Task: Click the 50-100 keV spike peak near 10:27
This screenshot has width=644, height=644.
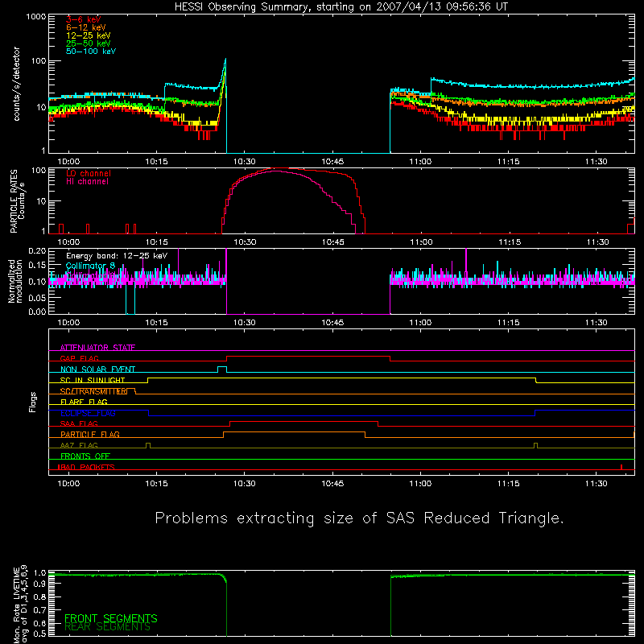Action: pos(225,60)
